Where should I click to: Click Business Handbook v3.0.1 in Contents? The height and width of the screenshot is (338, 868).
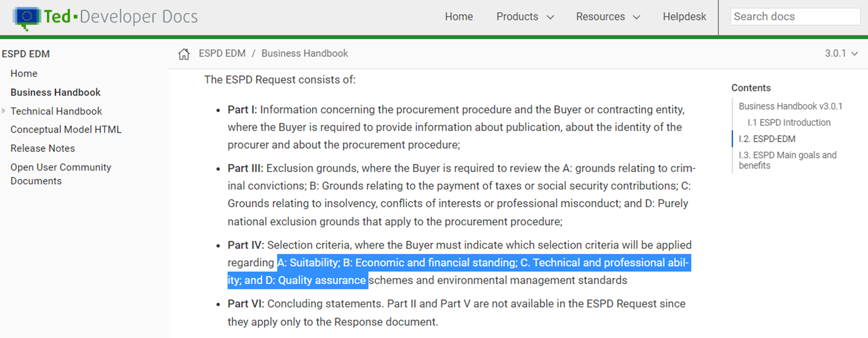(x=791, y=106)
